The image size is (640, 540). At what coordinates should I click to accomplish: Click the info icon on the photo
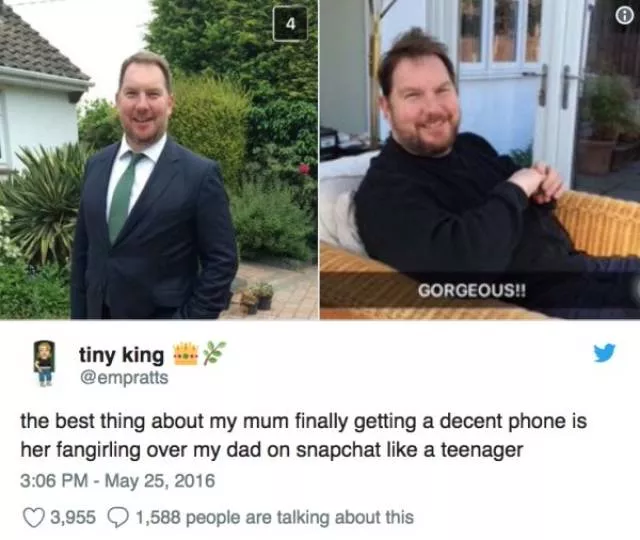[624, 16]
